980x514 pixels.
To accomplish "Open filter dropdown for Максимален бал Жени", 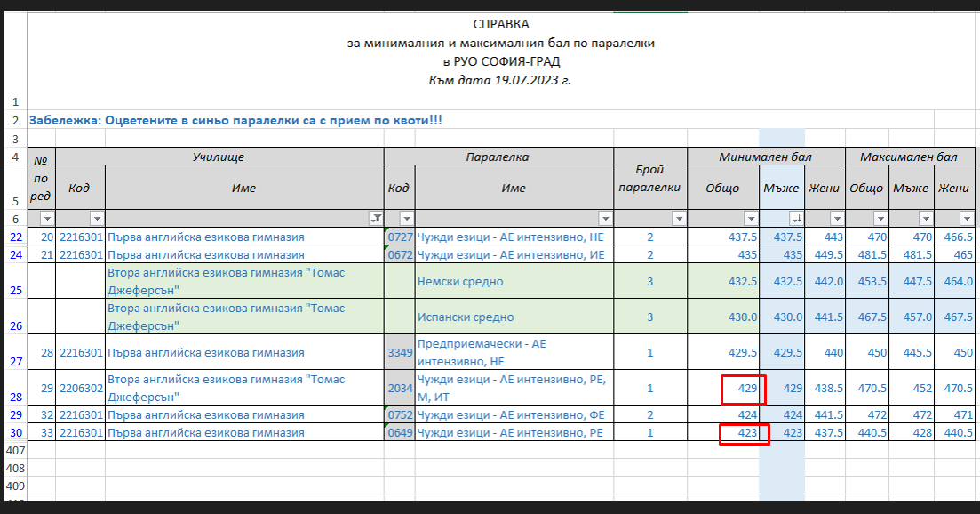I will [x=966, y=219].
